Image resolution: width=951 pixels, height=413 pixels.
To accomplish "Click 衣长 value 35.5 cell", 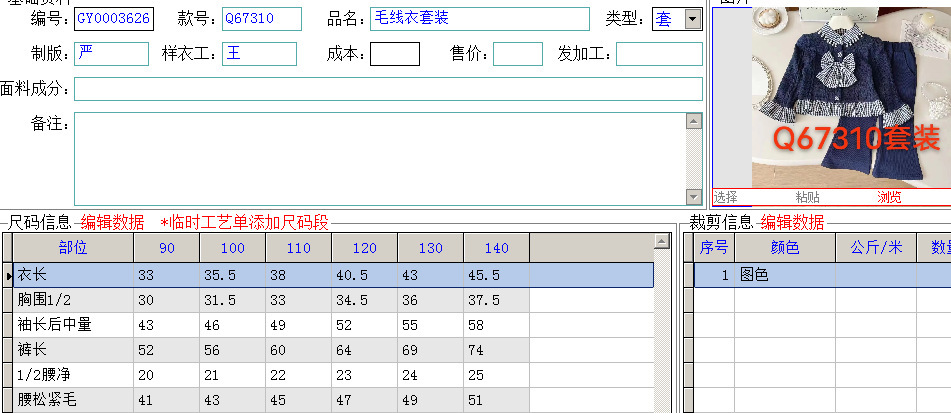I will (232, 275).
